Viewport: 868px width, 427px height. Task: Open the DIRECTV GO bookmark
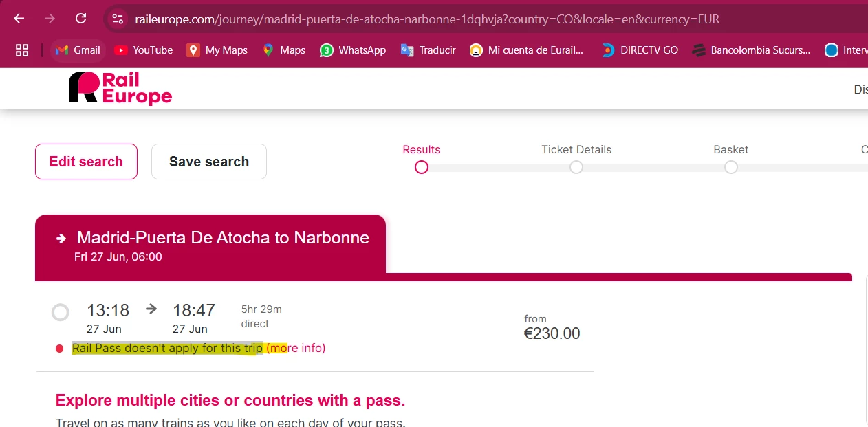(640, 50)
